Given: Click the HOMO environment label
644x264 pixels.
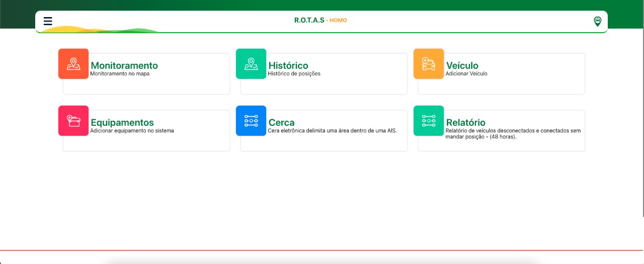Looking at the screenshot, I should (x=338, y=20).
